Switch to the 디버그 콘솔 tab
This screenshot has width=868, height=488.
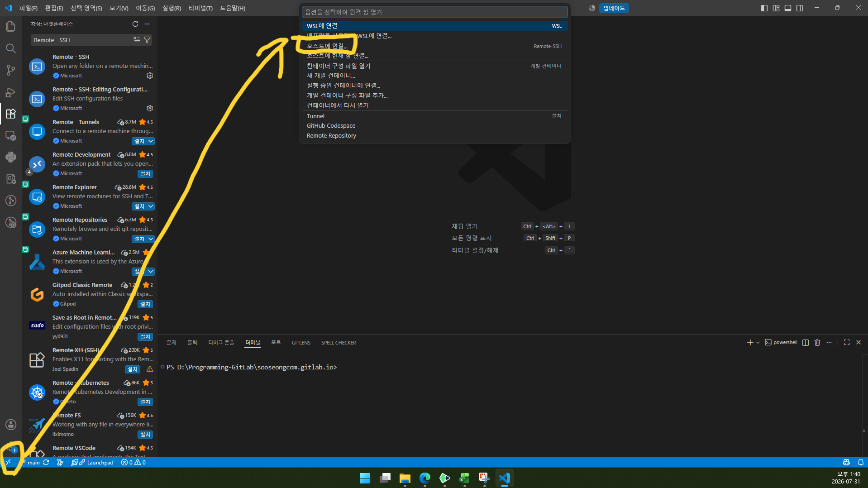coord(221,343)
